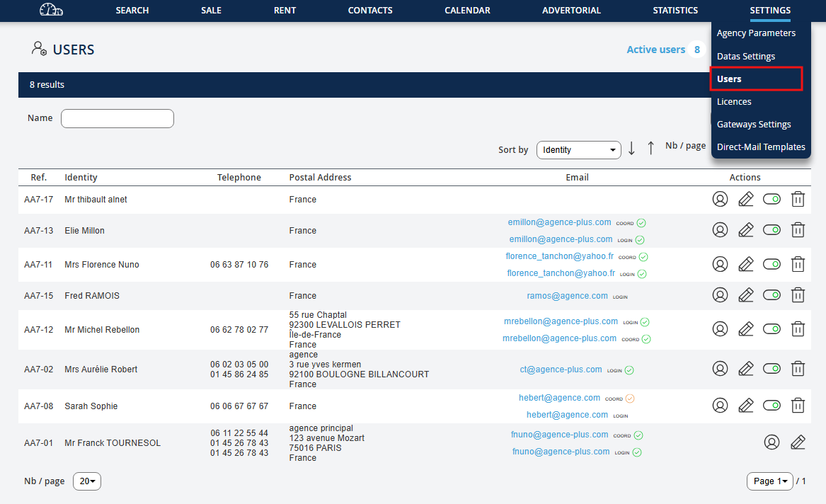
Task: Toggle active switch for Fred RAMOIS
Action: [x=771, y=295]
